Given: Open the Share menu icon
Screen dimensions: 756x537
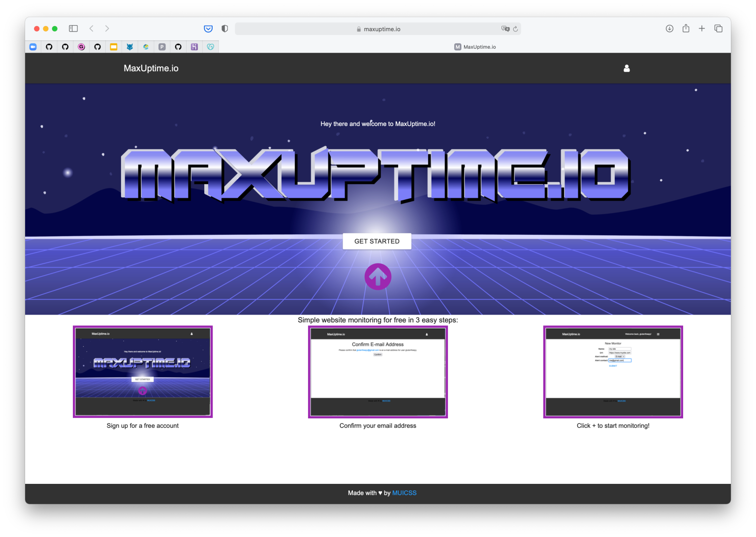Looking at the screenshot, I should (x=686, y=29).
